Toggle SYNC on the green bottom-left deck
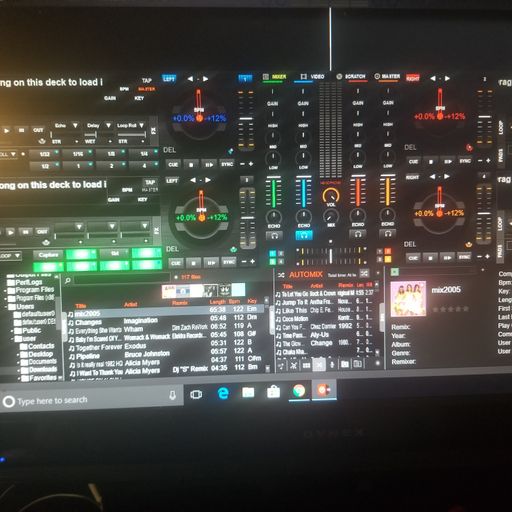This screenshot has height=512, width=512. 229,262
